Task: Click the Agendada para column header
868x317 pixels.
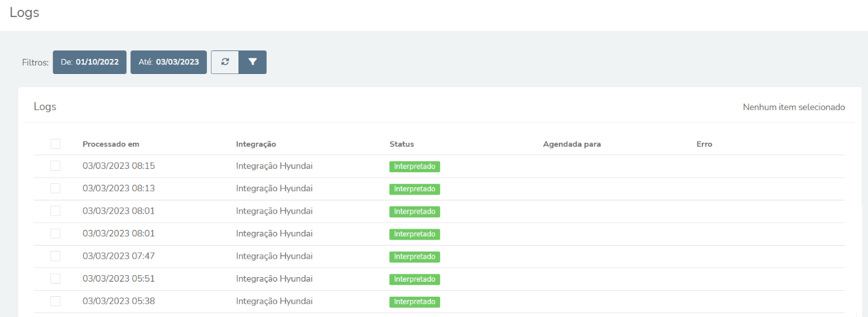Action: point(572,144)
